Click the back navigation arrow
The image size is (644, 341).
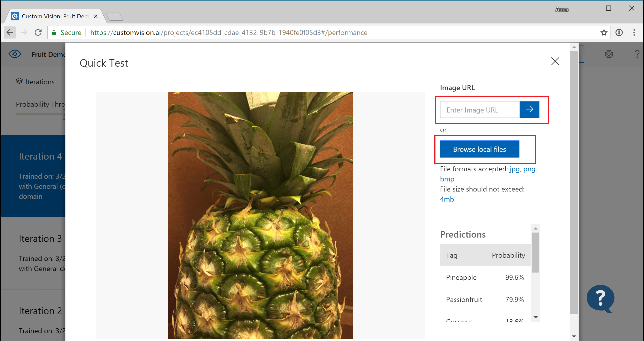click(9, 33)
